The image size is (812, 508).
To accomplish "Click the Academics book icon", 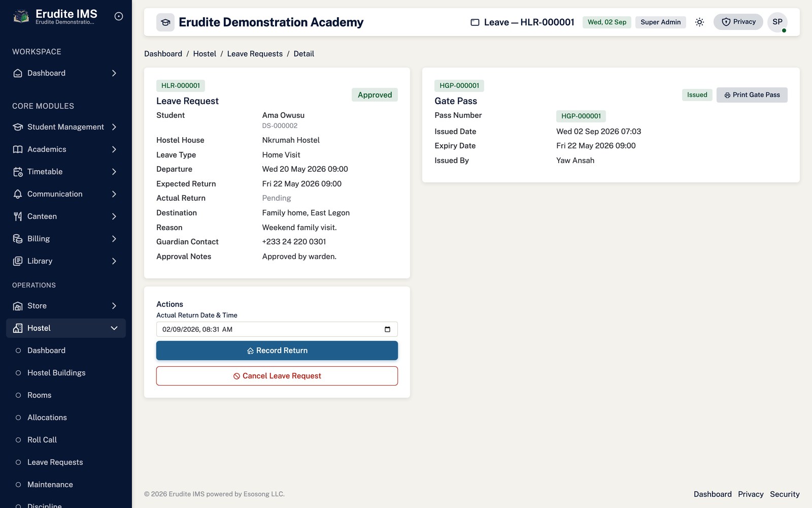I will 18,149.
